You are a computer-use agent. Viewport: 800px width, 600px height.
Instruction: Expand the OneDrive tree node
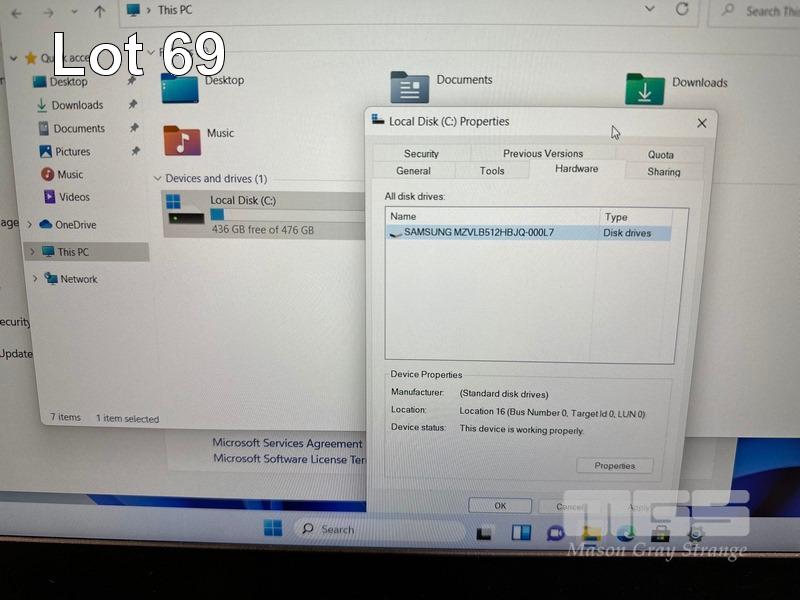coord(31,225)
